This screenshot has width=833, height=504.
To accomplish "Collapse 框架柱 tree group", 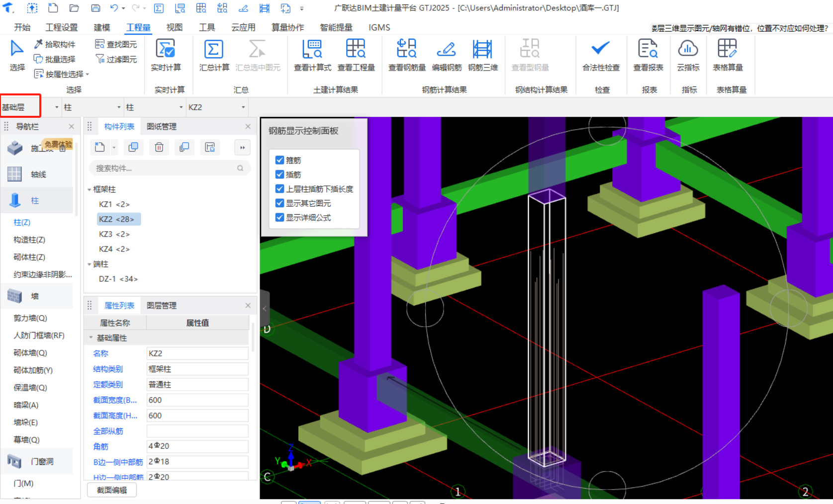I will coord(90,189).
